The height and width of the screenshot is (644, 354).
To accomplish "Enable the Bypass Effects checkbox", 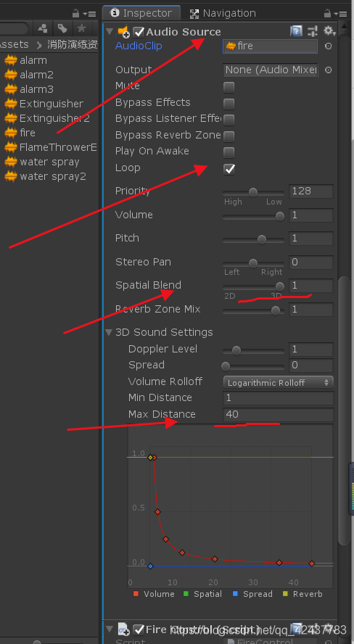I will click(x=229, y=104).
